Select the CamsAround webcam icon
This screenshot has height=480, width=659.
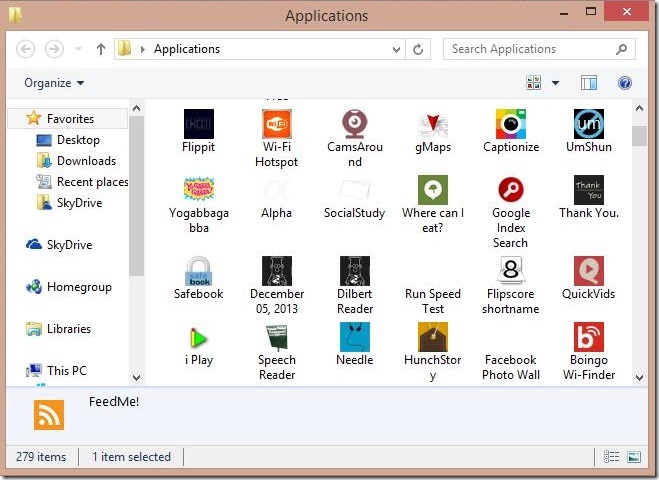[x=354, y=124]
